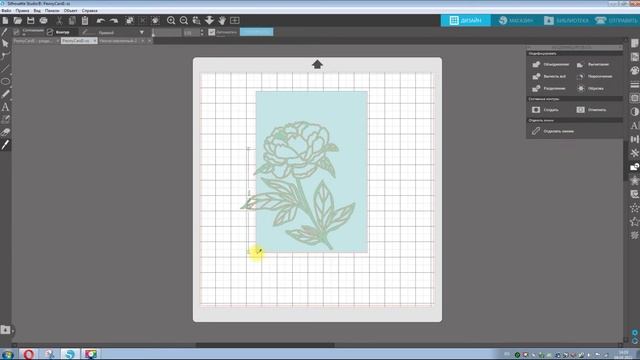Viewport: 640px width, 360px height.
Task: Open the Replicate panel icon on right sidebar
Action: point(634,153)
